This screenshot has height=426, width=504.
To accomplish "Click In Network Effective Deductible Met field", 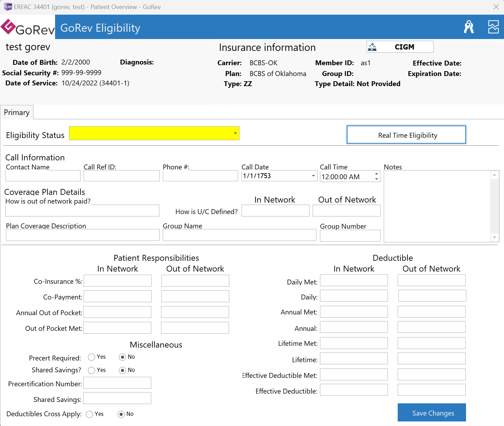I will (x=354, y=374).
